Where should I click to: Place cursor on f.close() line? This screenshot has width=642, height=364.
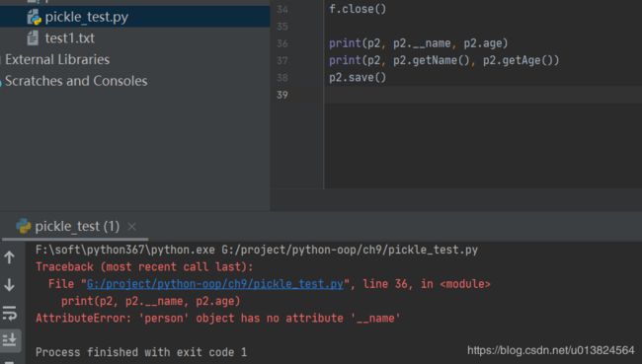[x=358, y=9]
